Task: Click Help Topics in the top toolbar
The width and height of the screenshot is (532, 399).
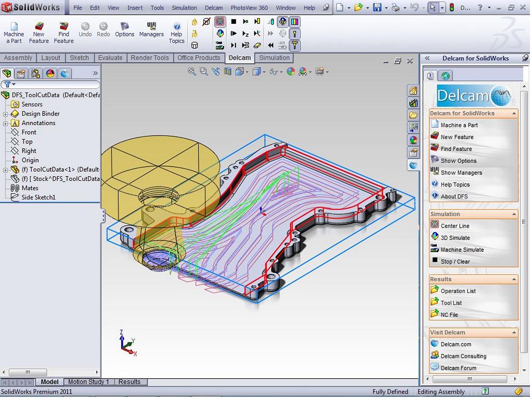Action: (x=176, y=33)
